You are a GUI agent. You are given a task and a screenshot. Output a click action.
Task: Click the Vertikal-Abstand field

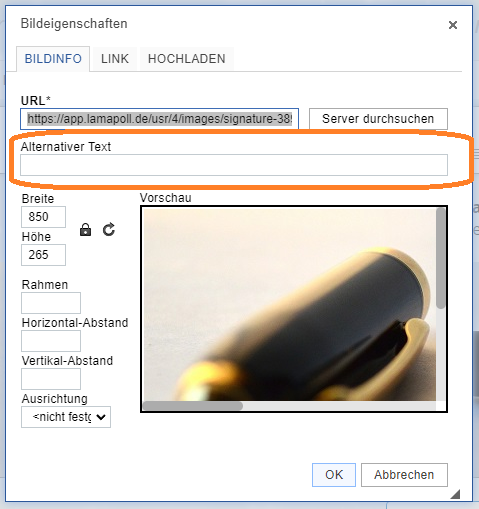click(x=51, y=379)
